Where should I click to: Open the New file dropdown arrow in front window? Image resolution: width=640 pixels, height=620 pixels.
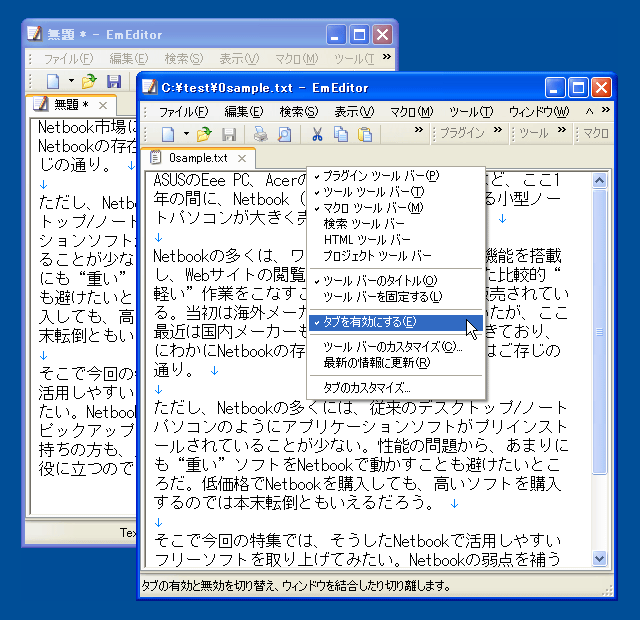[x=186, y=133]
